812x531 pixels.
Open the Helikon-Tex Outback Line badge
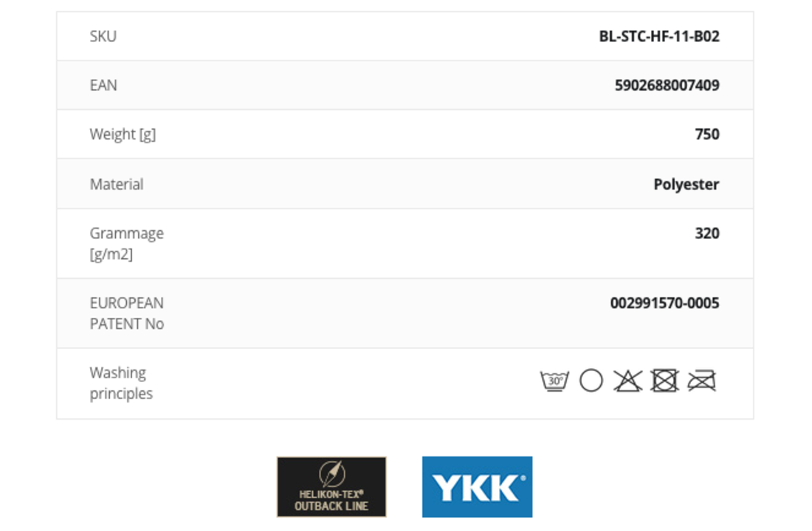tap(331, 487)
